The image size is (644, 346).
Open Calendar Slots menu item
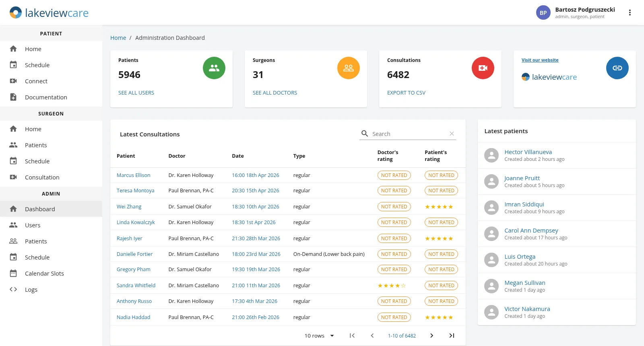51,273
